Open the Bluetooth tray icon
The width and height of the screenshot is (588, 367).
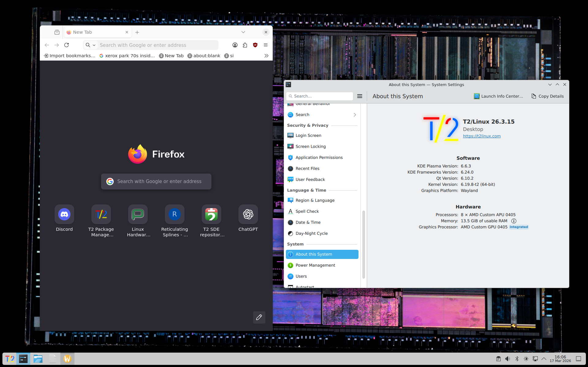517,359
